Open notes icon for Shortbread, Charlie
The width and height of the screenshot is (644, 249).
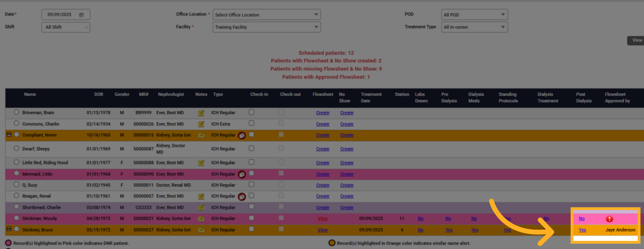pyautogui.click(x=201, y=208)
